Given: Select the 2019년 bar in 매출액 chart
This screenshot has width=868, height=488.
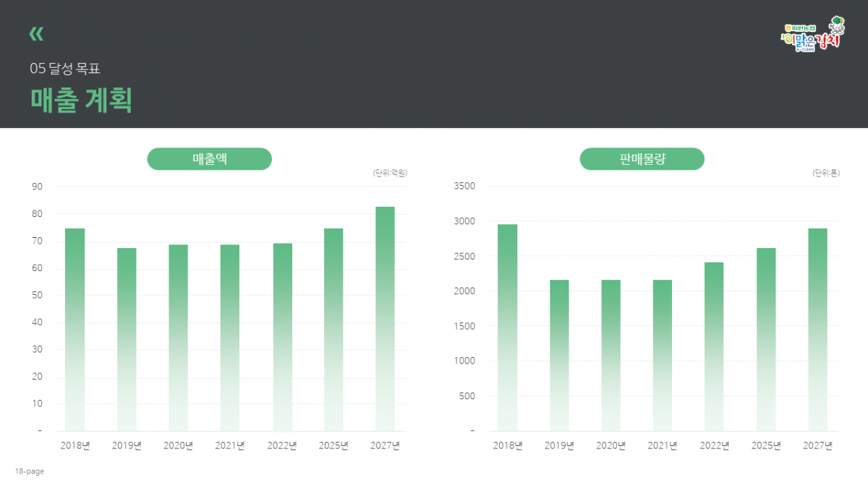Looking at the screenshot, I should click(x=127, y=338).
